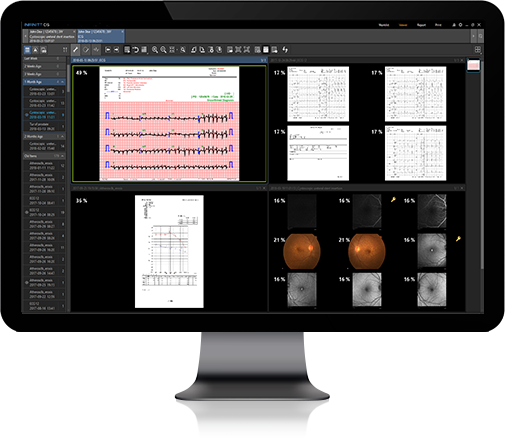The height and width of the screenshot is (438, 505).
Task: Click the zoom out magnifier icon
Action: (163, 50)
